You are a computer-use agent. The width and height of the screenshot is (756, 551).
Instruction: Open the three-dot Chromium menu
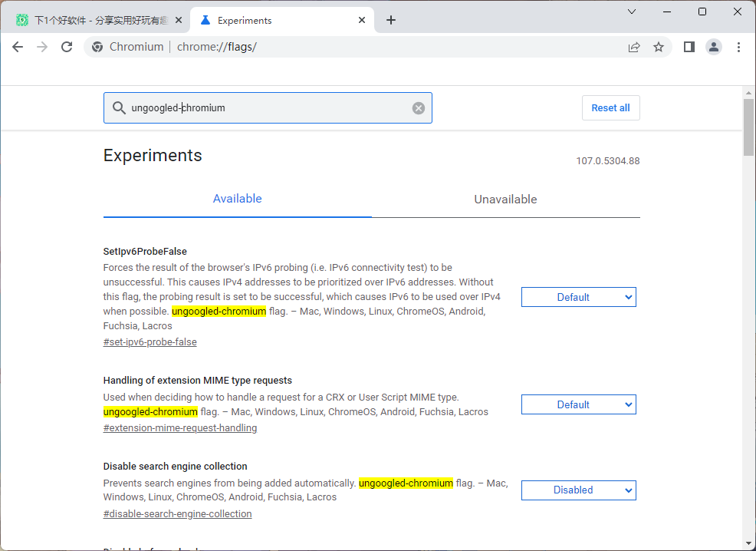pyautogui.click(x=738, y=47)
